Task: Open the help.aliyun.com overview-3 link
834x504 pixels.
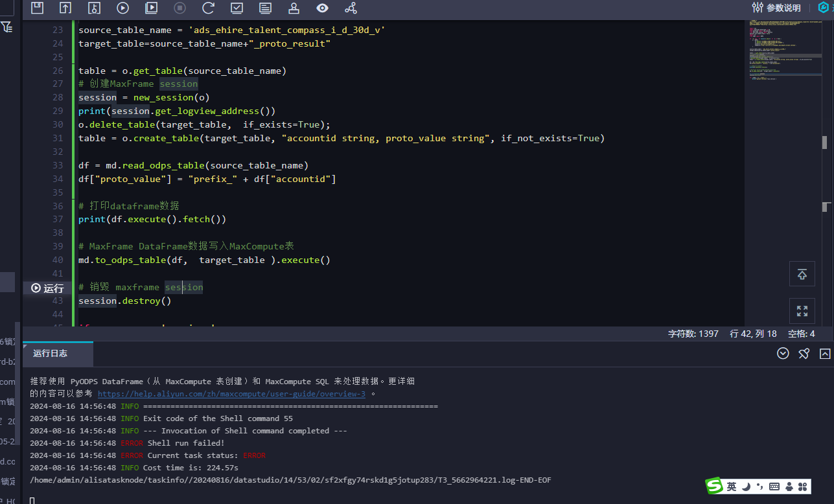Action: pos(231,394)
